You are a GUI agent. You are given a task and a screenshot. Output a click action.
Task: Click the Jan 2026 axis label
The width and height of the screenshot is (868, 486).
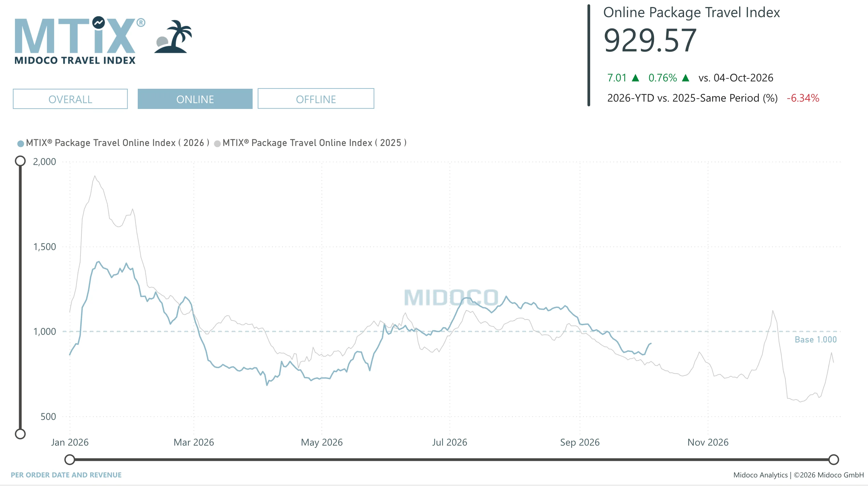point(70,442)
